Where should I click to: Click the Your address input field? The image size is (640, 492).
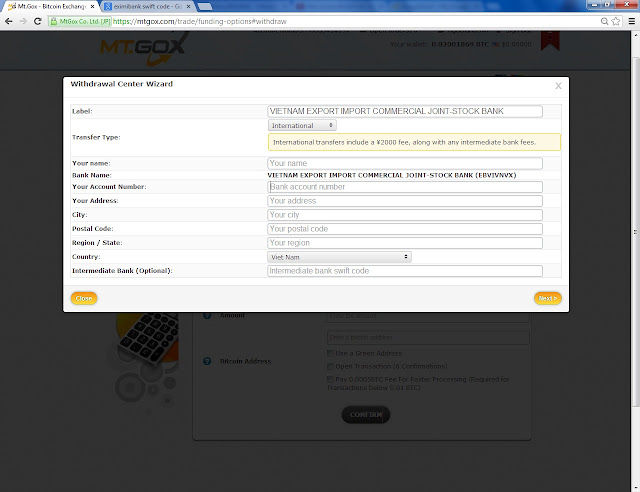(405, 201)
